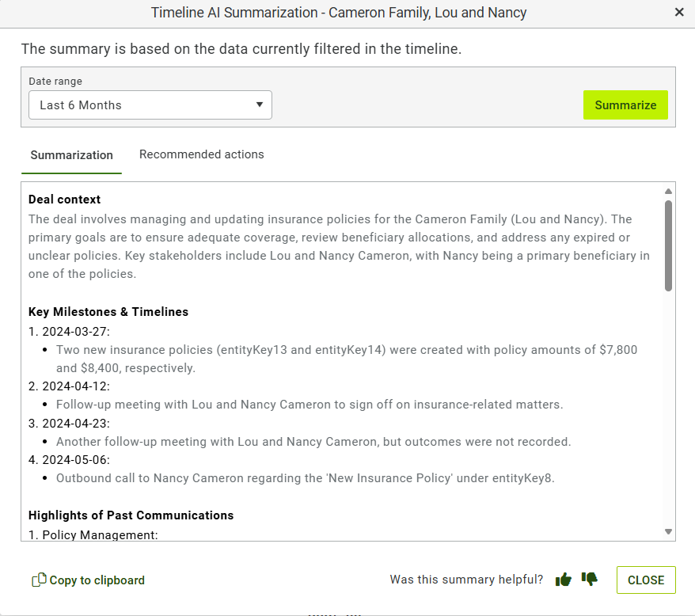Open the Date range dropdown
This screenshot has width=695, height=616.
tap(150, 105)
